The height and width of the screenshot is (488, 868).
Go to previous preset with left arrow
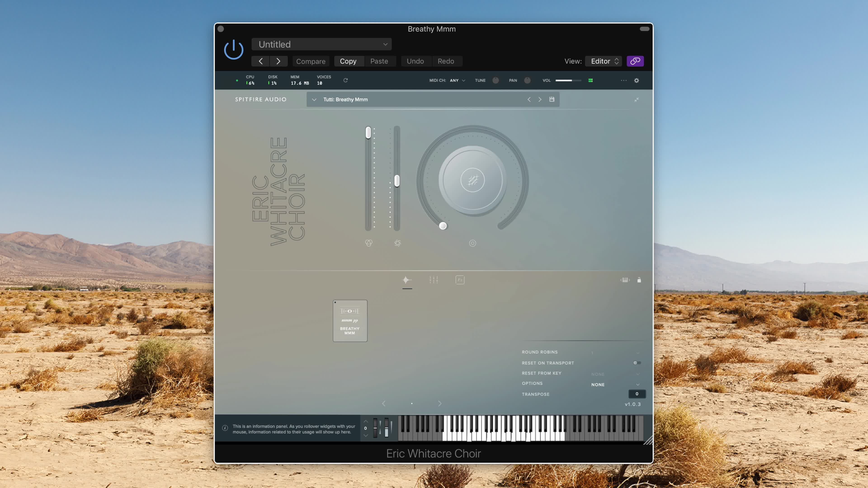[260, 61]
